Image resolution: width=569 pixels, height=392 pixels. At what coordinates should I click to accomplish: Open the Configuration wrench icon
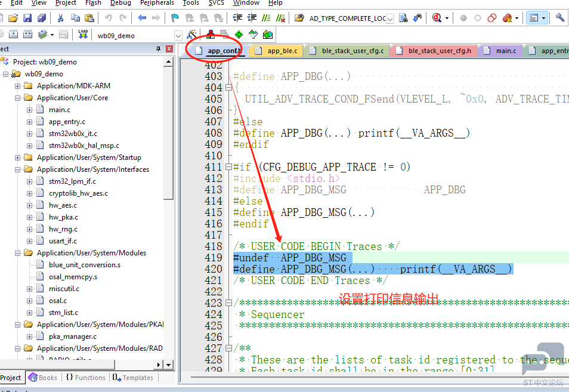pos(560,17)
